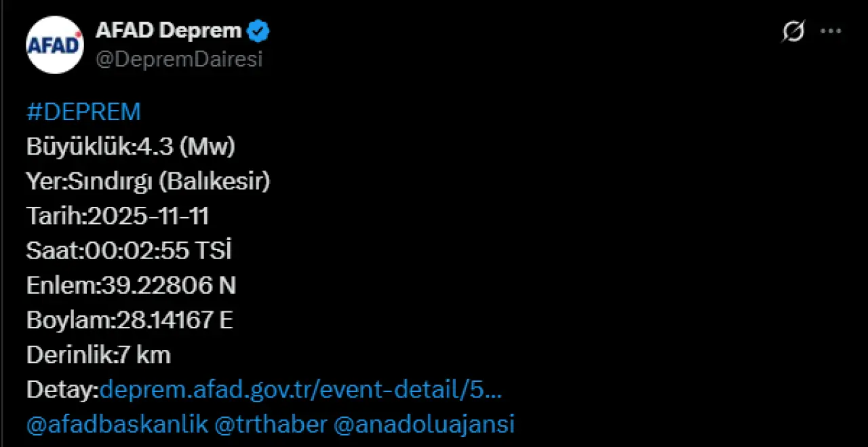Go to the @anadoluajansi mention
This screenshot has width=868, height=447.
[x=425, y=425]
